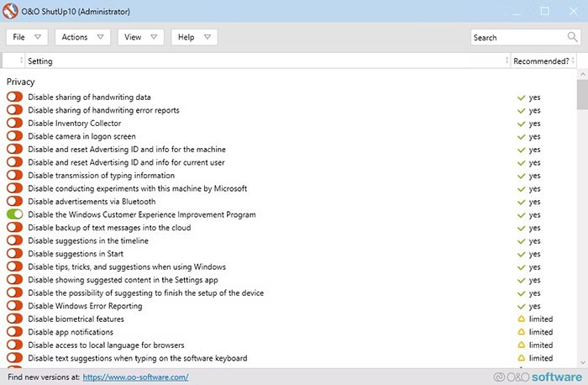Open the Help menu
Viewport: 588px width, 385px height.
(x=195, y=37)
